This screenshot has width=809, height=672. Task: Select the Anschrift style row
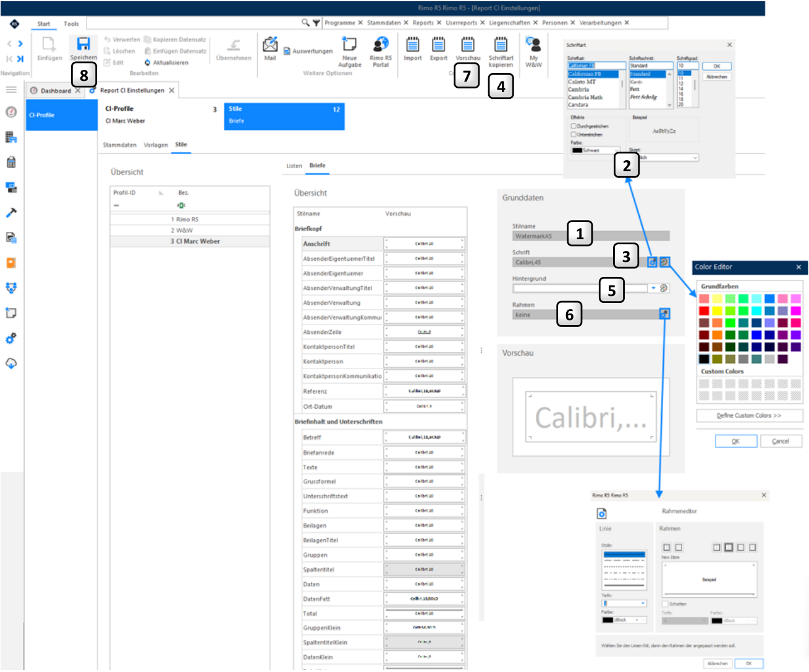pos(379,244)
